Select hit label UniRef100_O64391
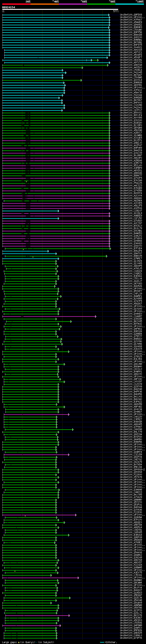 pos(131,60)
